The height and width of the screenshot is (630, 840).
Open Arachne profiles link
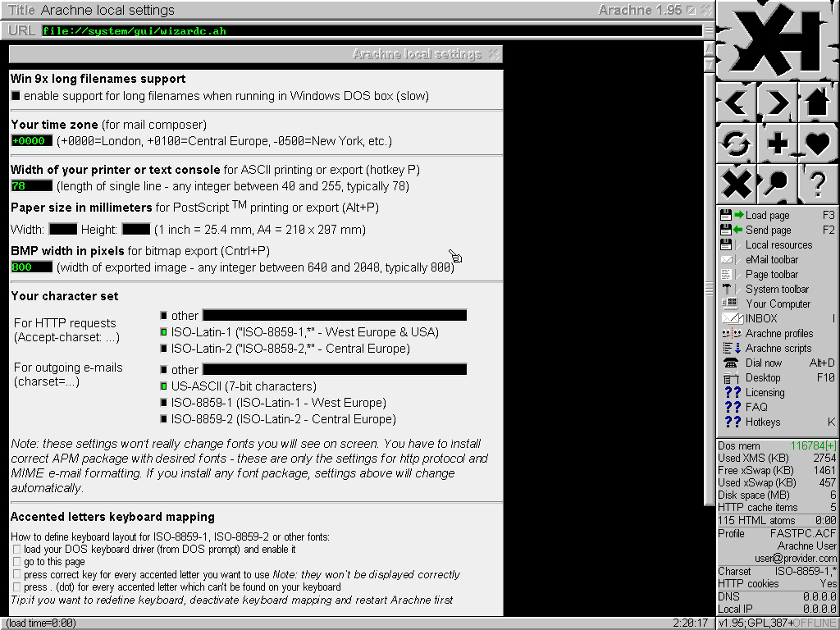click(x=779, y=333)
